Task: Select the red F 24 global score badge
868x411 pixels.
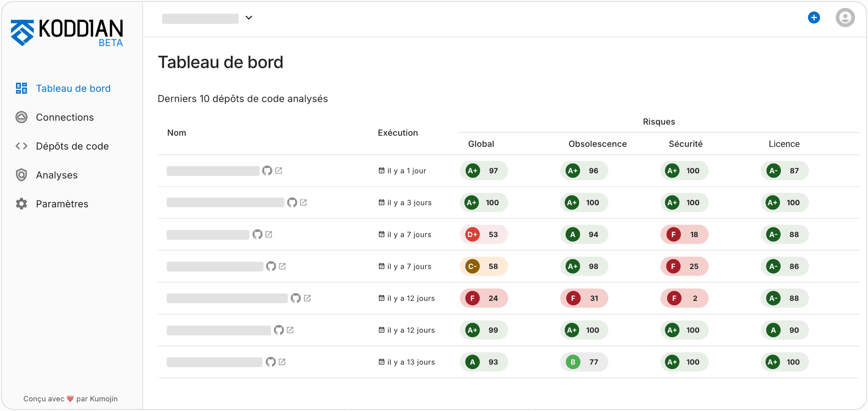Action: tap(484, 298)
